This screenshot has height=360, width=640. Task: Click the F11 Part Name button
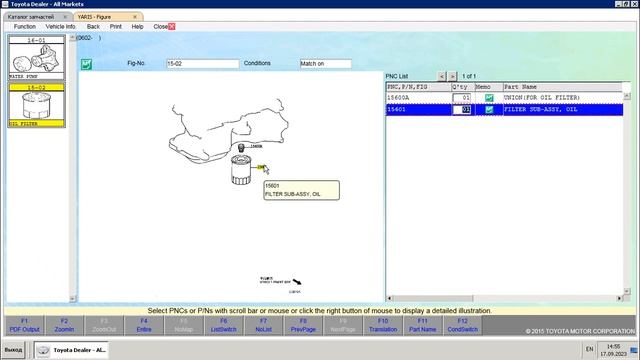coord(422,325)
